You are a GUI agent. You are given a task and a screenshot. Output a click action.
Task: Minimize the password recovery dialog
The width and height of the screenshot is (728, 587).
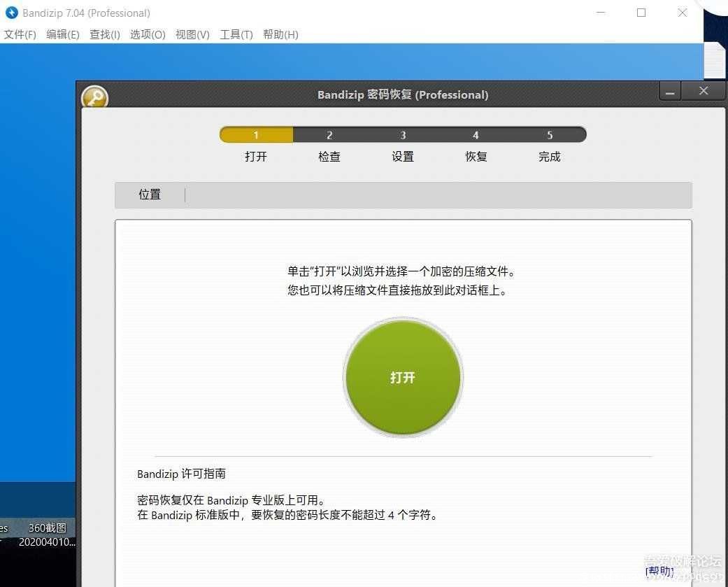[x=670, y=92]
